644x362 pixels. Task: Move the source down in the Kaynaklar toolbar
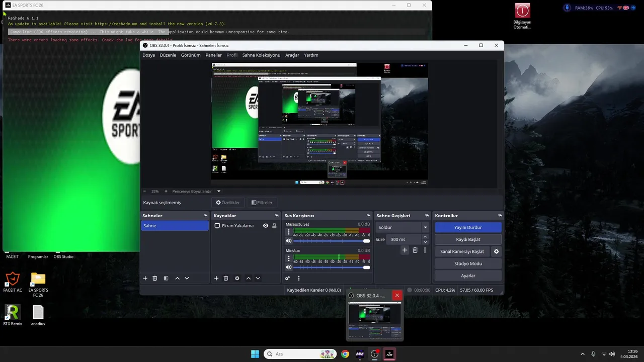(258, 278)
